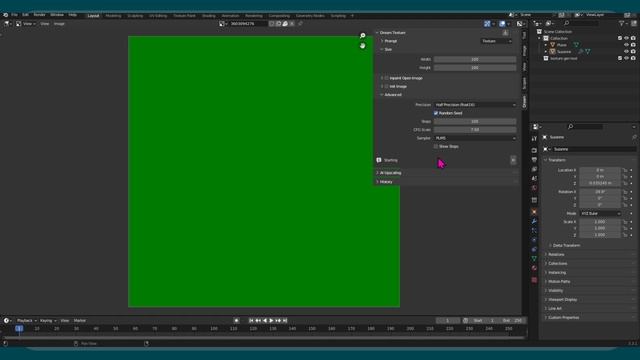
Task: Open the Modifiers wrench properties tab
Action: pos(534,221)
